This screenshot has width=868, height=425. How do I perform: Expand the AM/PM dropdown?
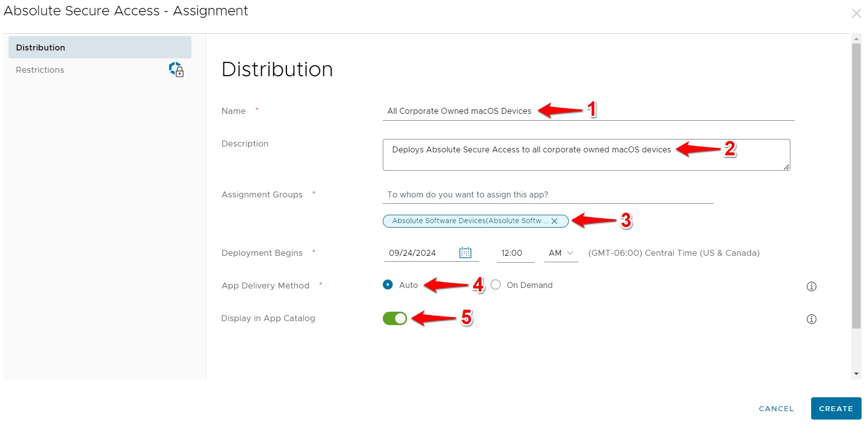point(560,253)
